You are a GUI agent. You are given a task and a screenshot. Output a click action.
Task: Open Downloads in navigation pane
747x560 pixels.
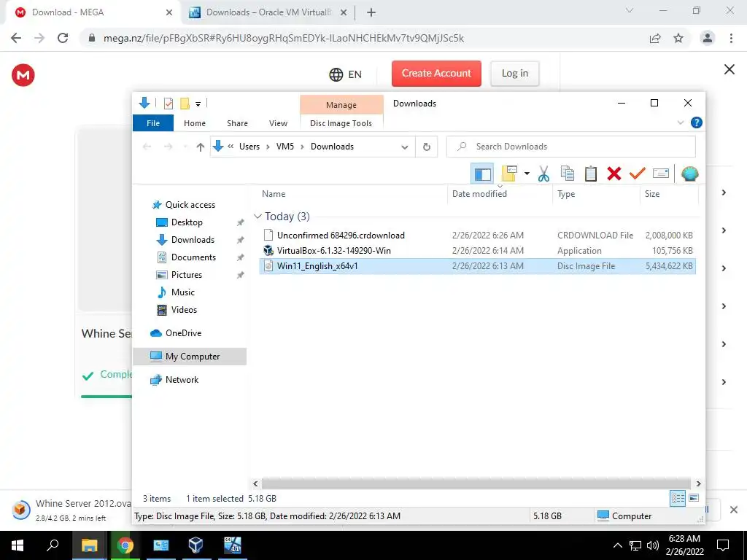[193, 240]
